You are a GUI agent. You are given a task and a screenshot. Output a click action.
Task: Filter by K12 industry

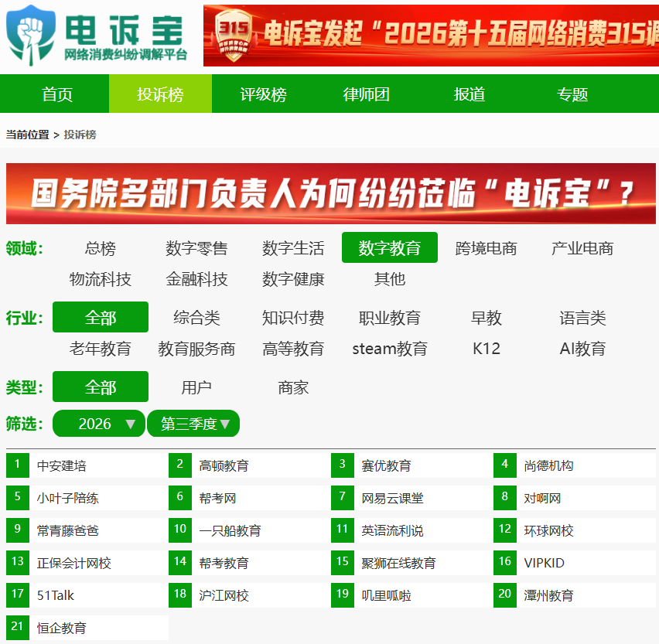pyautogui.click(x=487, y=348)
